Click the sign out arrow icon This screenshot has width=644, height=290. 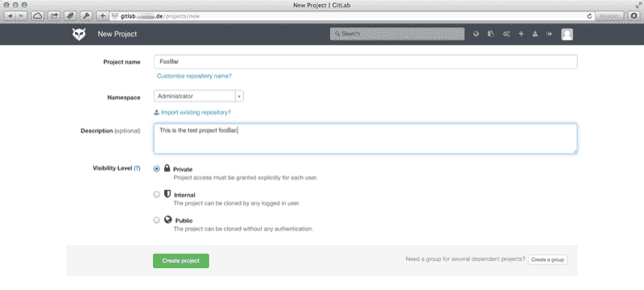coord(549,34)
